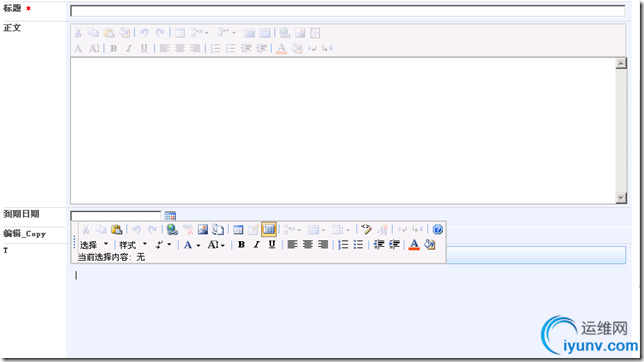Screen dimensions: 644x362
Task: Open the 选择 dropdown
Action: tap(94, 245)
